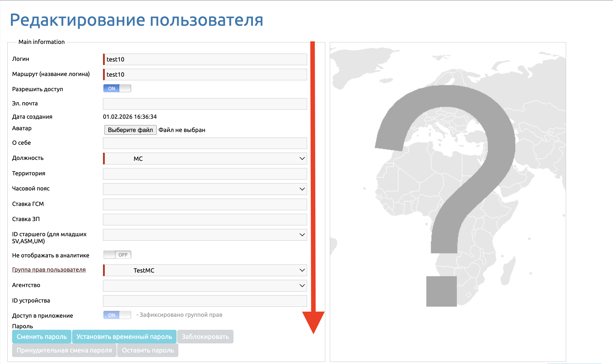613x364 pixels.
Task: Expand the Агентство dropdown
Action: pos(205,286)
